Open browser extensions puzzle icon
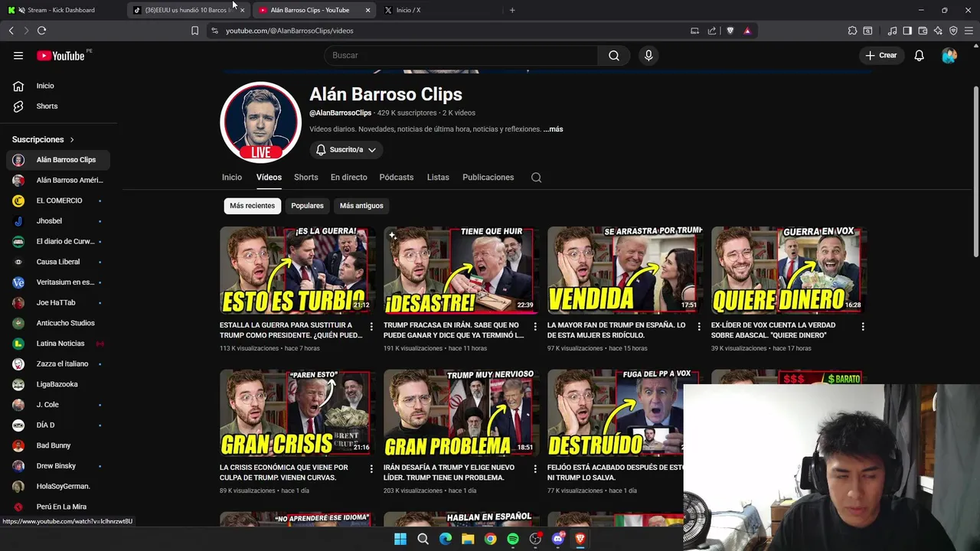This screenshot has height=551, width=980. 852,31
